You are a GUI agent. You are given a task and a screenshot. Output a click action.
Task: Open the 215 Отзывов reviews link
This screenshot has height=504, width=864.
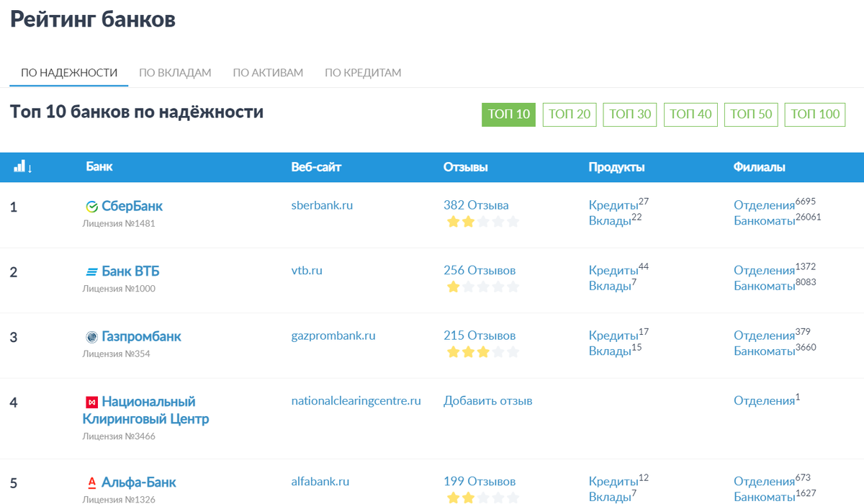coord(480,336)
